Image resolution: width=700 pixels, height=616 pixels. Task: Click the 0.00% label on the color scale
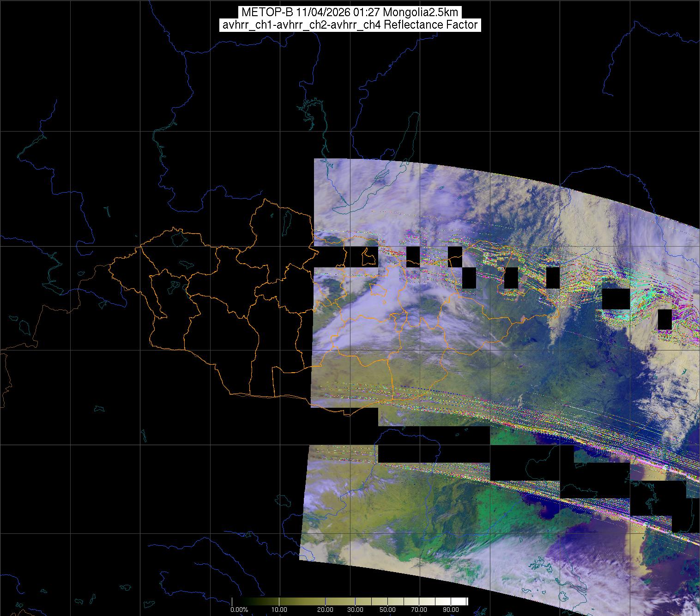pyautogui.click(x=240, y=610)
